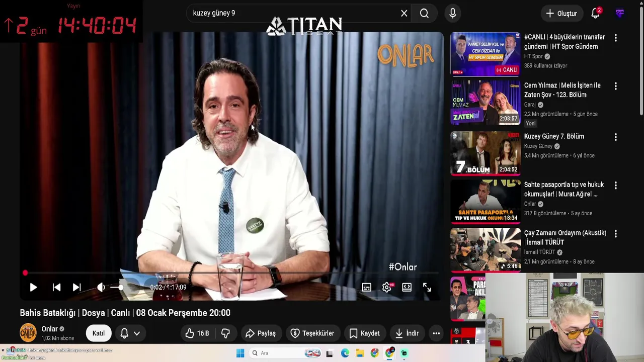Image resolution: width=644 pixels, height=362 pixels.
Task: Open Cem Yılmaz Zaten Şov thumbnail
Action: coord(486,103)
